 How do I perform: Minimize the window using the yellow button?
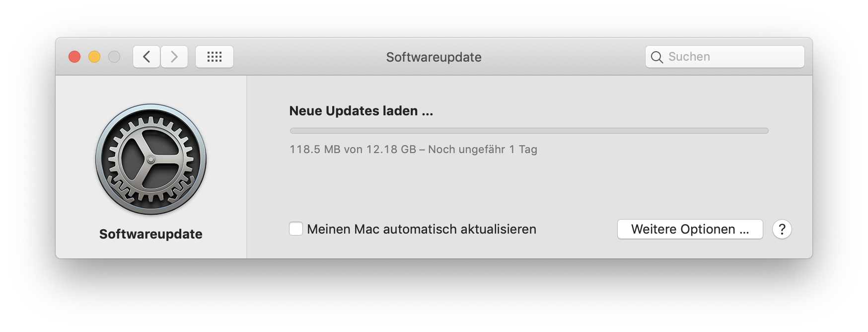tap(94, 57)
